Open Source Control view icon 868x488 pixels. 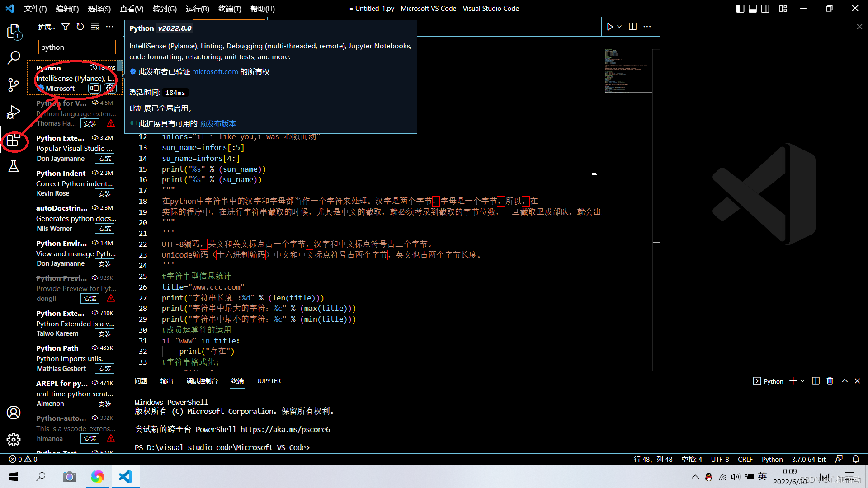click(x=14, y=85)
